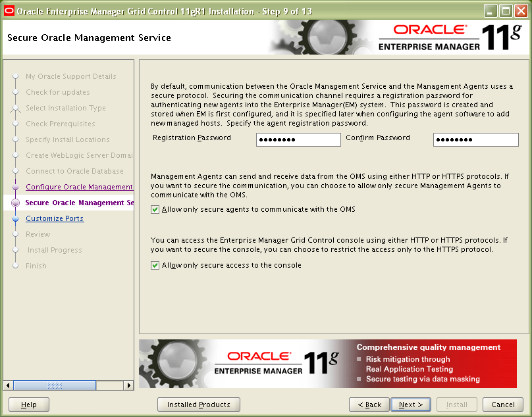Toggle Allow only secure agents to communicate checkbox
This screenshot has height=417, width=532.
tap(155, 210)
